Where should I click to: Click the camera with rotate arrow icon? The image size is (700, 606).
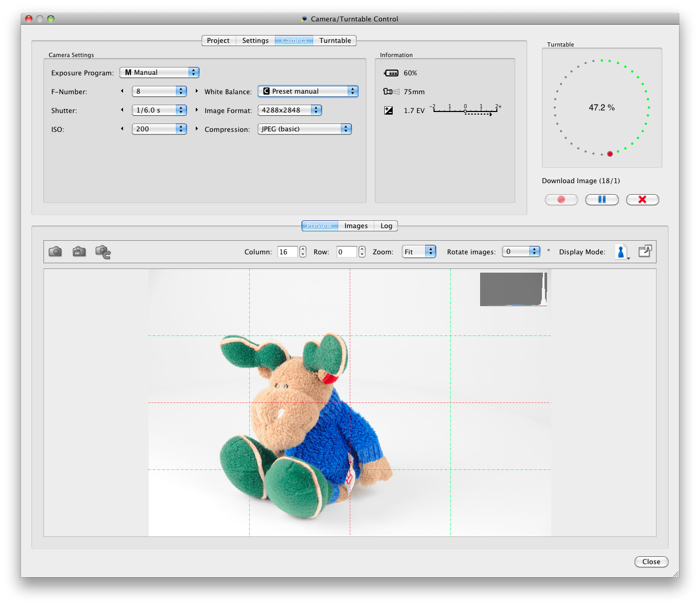103,251
